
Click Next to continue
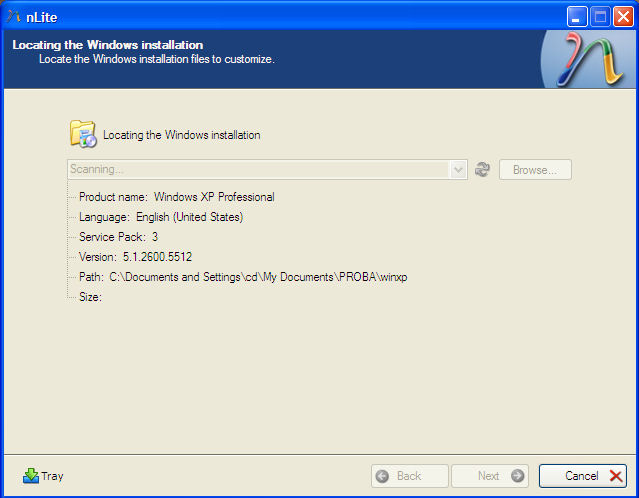pos(490,476)
